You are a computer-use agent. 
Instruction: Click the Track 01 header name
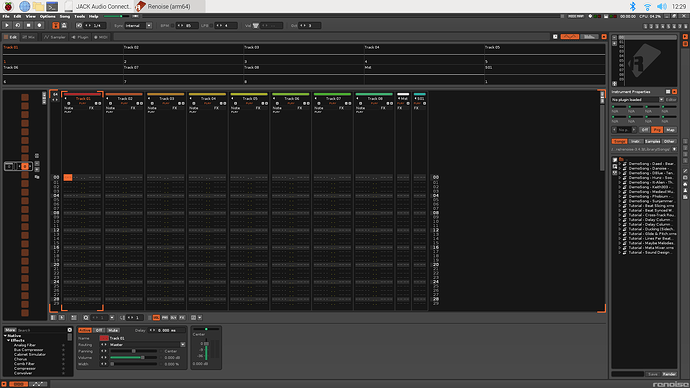point(83,99)
